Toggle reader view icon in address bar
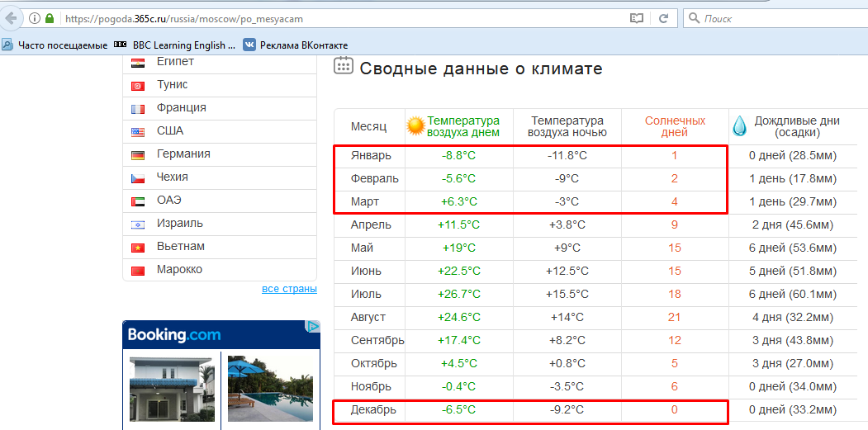Viewport: 868px width, 430px height. pos(637,18)
